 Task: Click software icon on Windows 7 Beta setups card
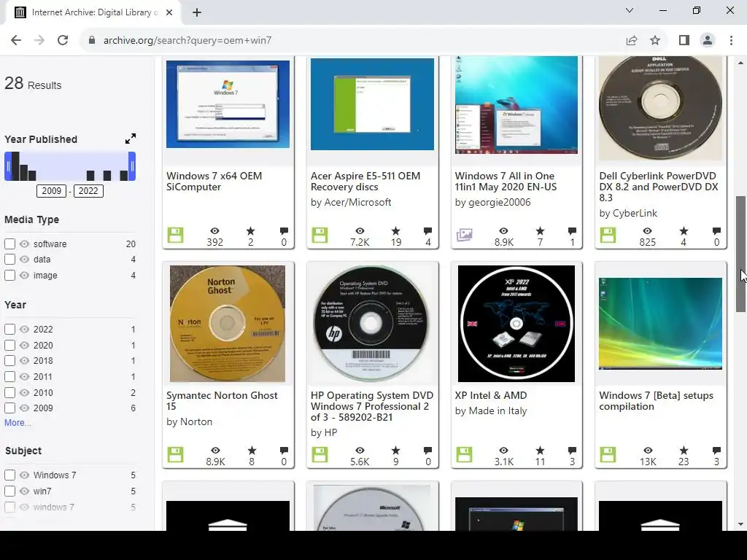pyautogui.click(x=608, y=454)
